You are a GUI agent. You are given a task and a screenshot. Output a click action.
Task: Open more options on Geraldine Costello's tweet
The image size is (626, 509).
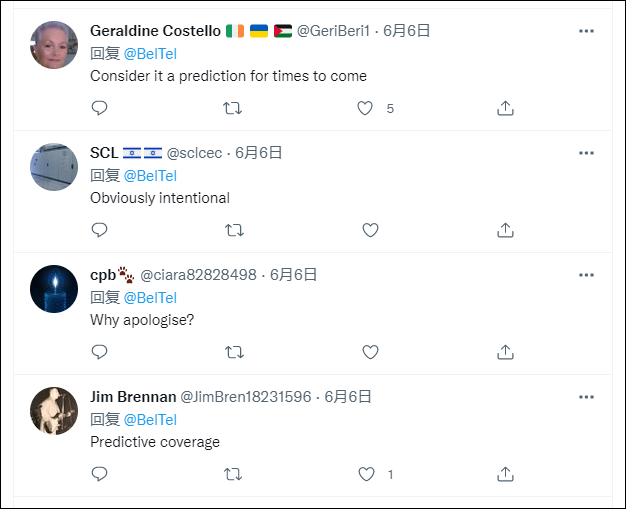tap(586, 31)
